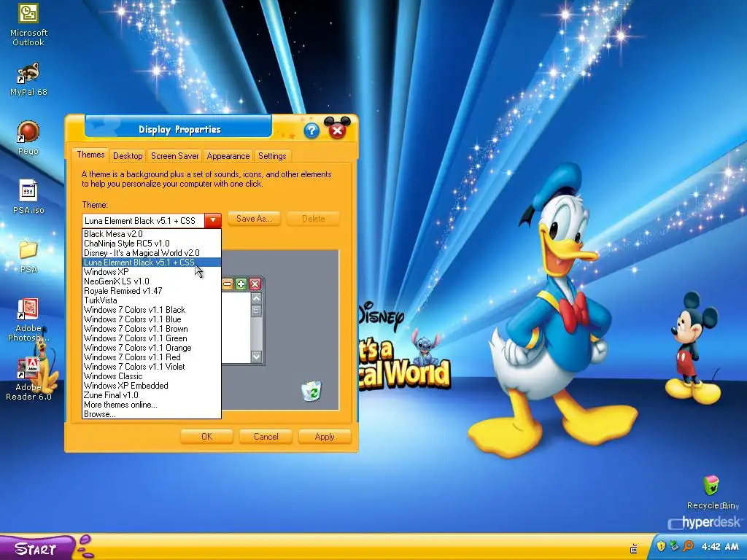Click the 4:42 AM system clock
The image size is (747, 560).
click(720, 547)
